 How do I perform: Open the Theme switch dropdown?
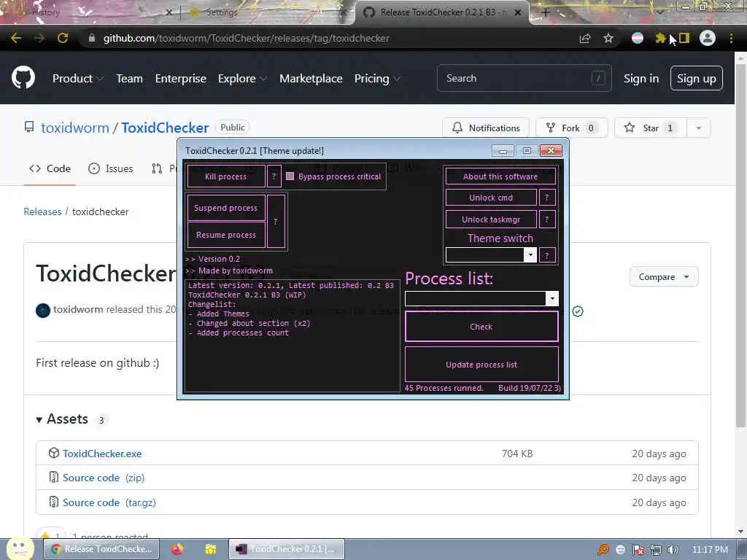coord(530,254)
